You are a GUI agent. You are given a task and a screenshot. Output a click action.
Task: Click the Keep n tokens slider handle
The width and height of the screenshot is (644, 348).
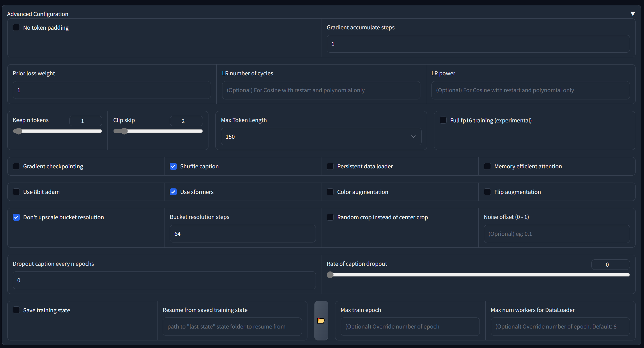[x=18, y=131]
